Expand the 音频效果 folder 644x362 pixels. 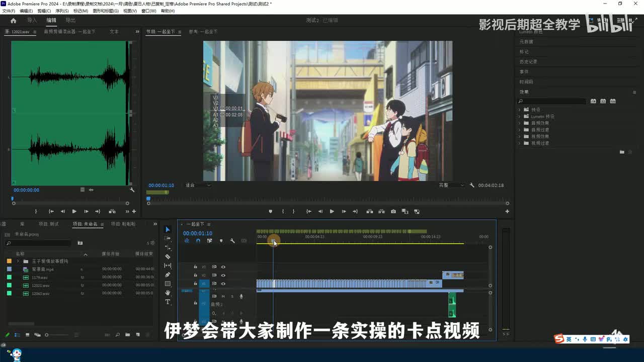[x=520, y=123]
